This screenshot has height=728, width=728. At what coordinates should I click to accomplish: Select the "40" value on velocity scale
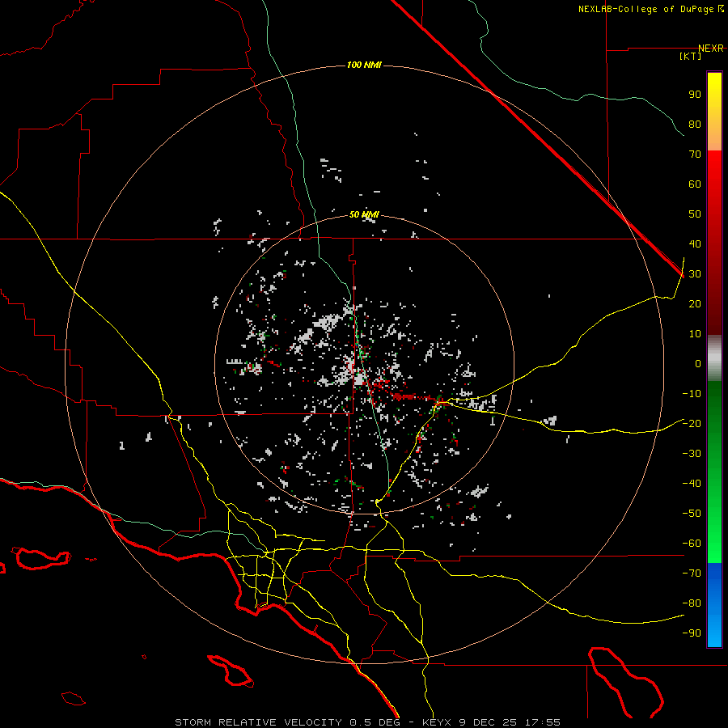click(695, 244)
